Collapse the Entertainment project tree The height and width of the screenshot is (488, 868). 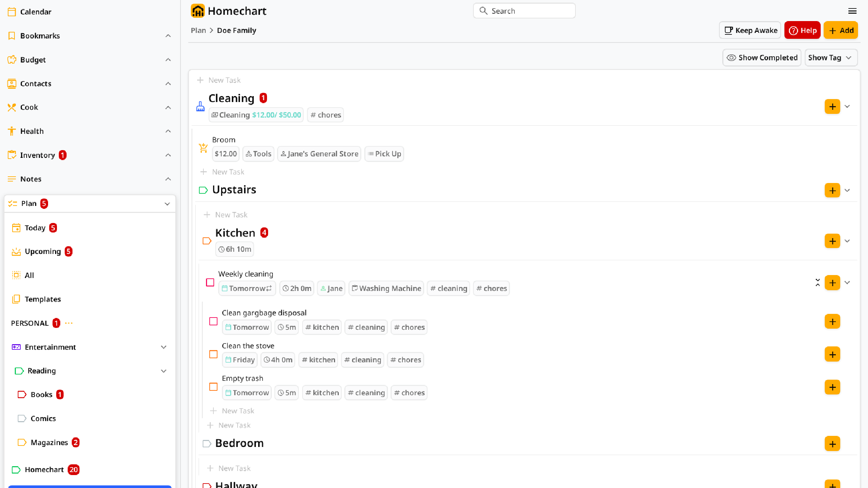163,347
